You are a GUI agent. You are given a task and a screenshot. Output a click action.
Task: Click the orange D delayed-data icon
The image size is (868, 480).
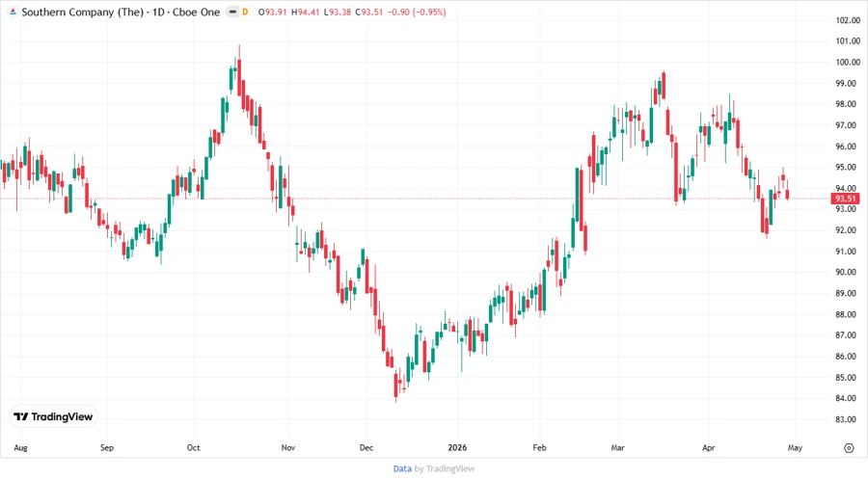tap(245, 12)
